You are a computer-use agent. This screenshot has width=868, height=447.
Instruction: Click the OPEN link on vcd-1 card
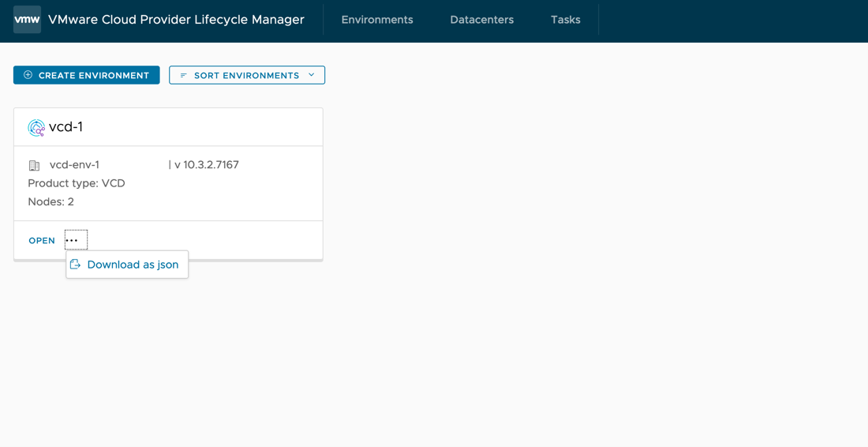tap(42, 240)
